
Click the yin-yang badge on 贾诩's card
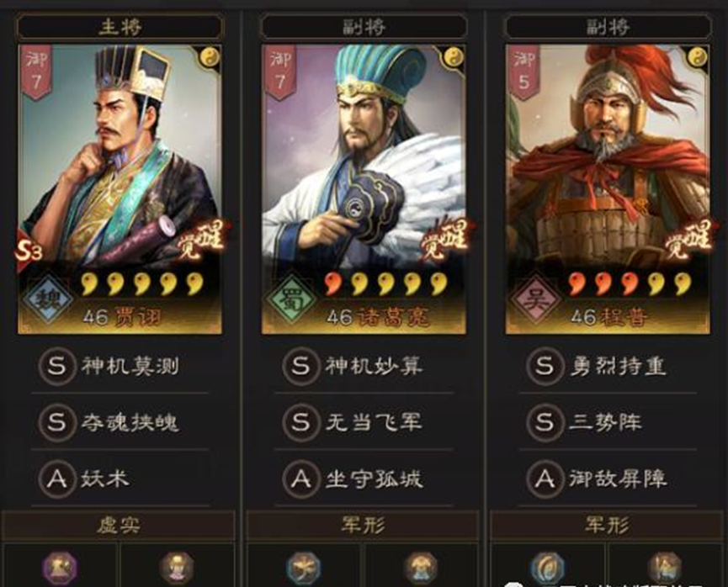pyautogui.click(x=210, y=57)
